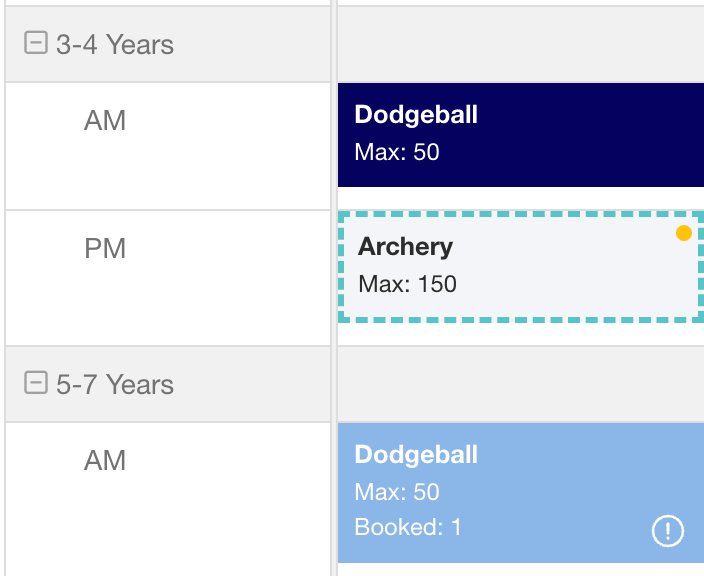The height and width of the screenshot is (576, 704).
Task: Click the Dodgeball title in the light blue event
Action: click(416, 454)
